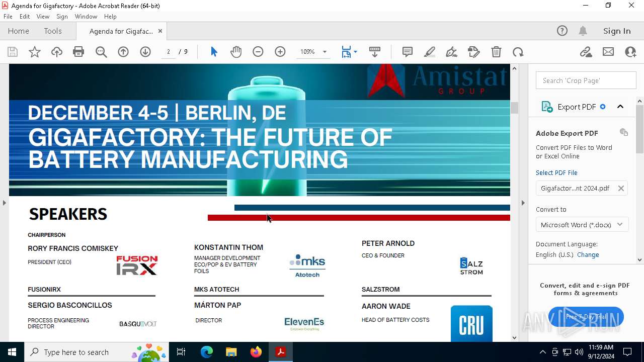Share a link to the file
This screenshot has width=644, height=362.
coord(586,52)
